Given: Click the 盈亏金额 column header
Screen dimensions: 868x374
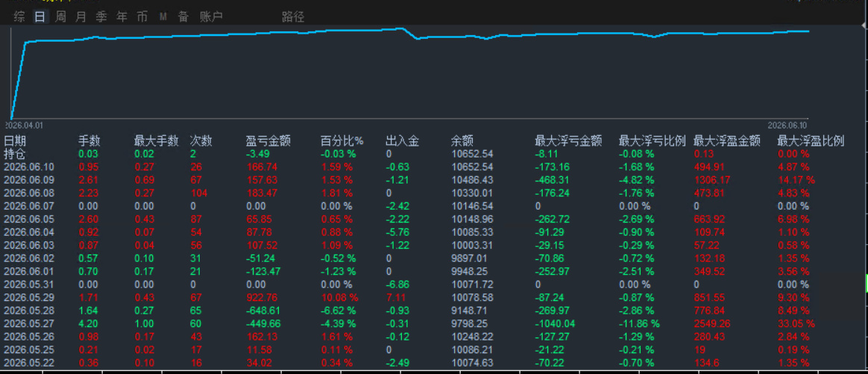Looking at the screenshot, I should [268, 141].
